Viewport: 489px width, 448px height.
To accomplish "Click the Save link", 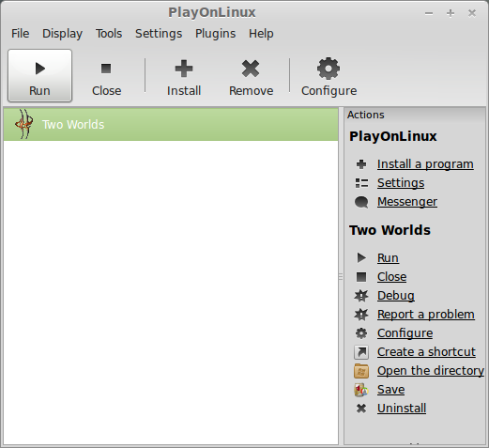I will (390, 390).
